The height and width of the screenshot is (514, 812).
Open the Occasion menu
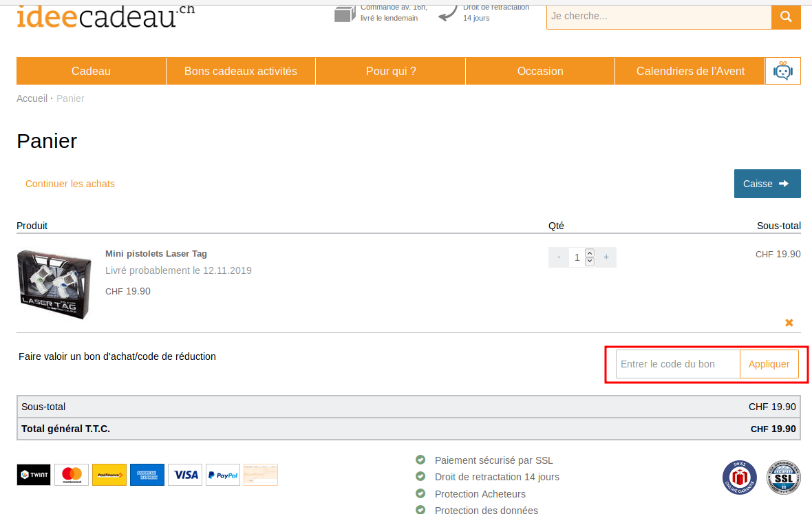click(x=540, y=70)
